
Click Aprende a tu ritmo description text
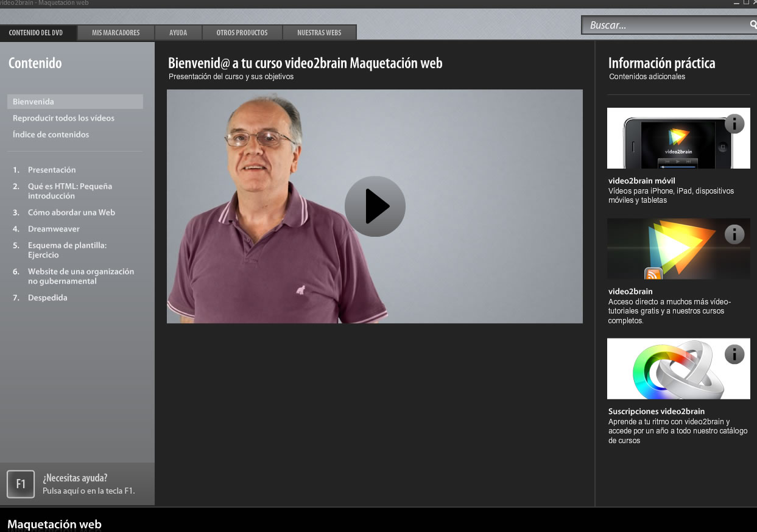pos(678,431)
